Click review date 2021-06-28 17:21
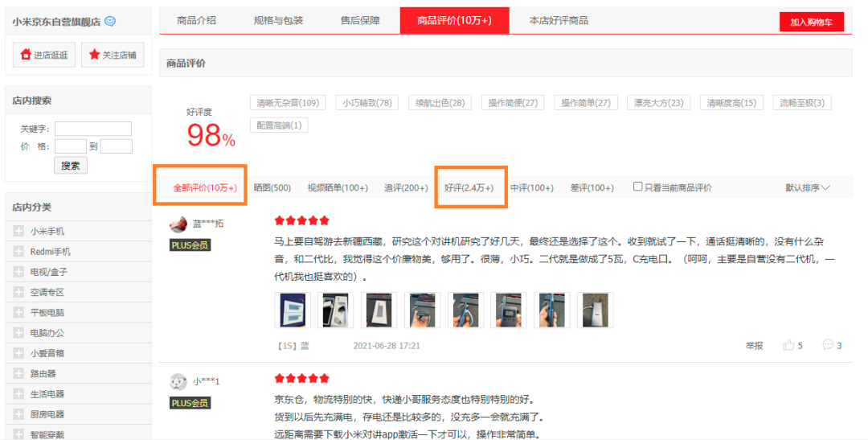868x440 pixels. (387, 346)
